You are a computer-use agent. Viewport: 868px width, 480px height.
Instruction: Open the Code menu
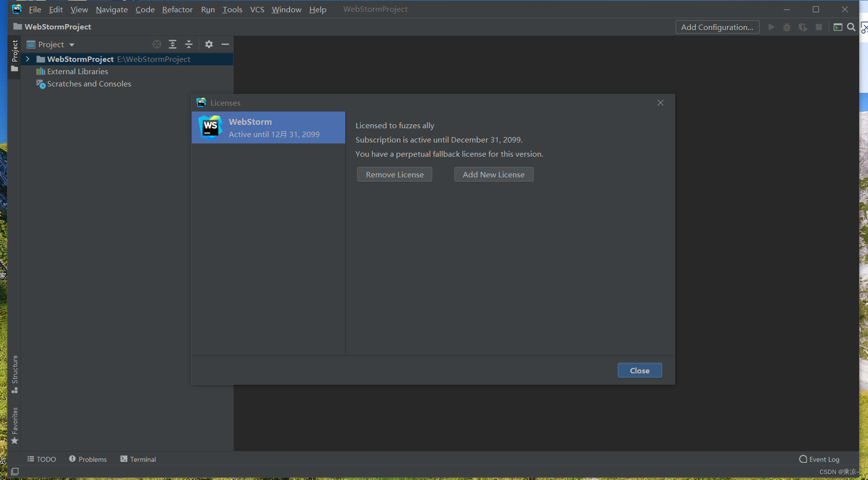click(x=145, y=9)
